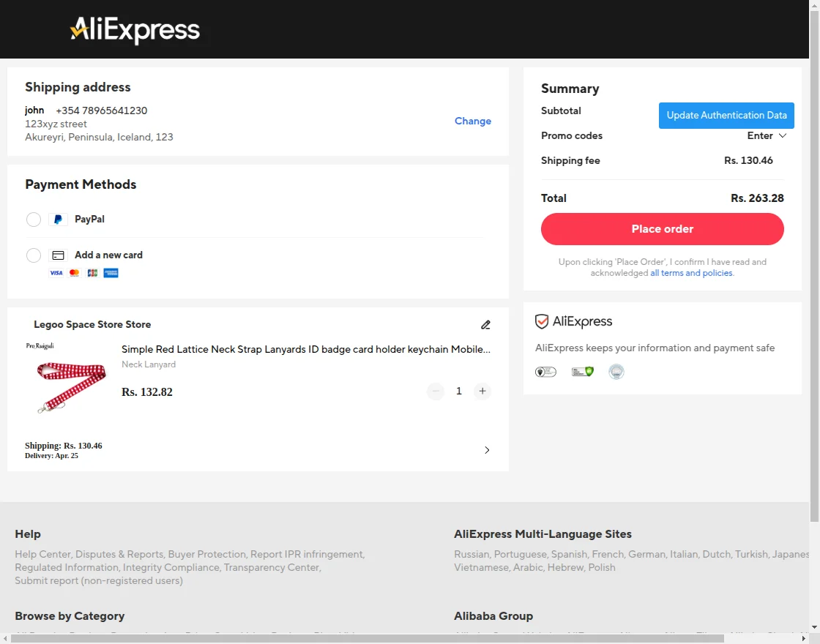Click the PayPal logo icon
Viewport: 820px width, 644px height.
point(58,220)
